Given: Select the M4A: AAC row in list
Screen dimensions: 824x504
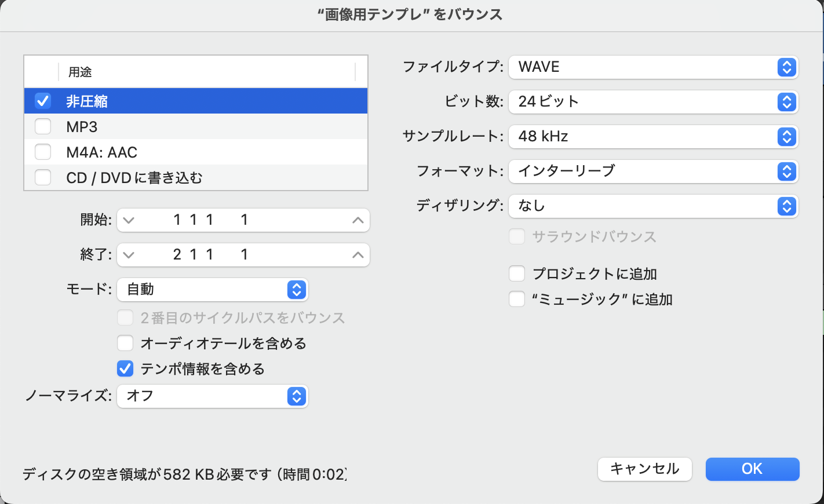Looking at the screenshot, I should click(196, 152).
